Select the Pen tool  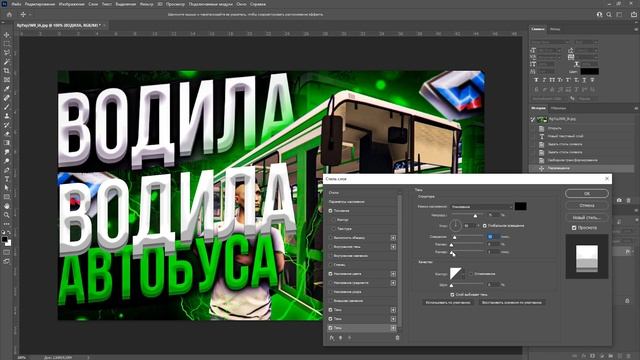(7, 170)
